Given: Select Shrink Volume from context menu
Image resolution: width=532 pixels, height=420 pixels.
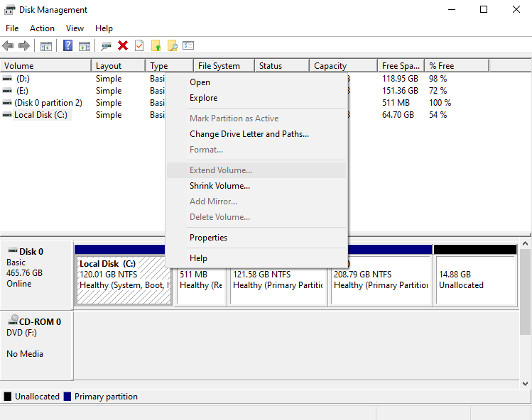Looking at the screenshot, I should point(256,186).
